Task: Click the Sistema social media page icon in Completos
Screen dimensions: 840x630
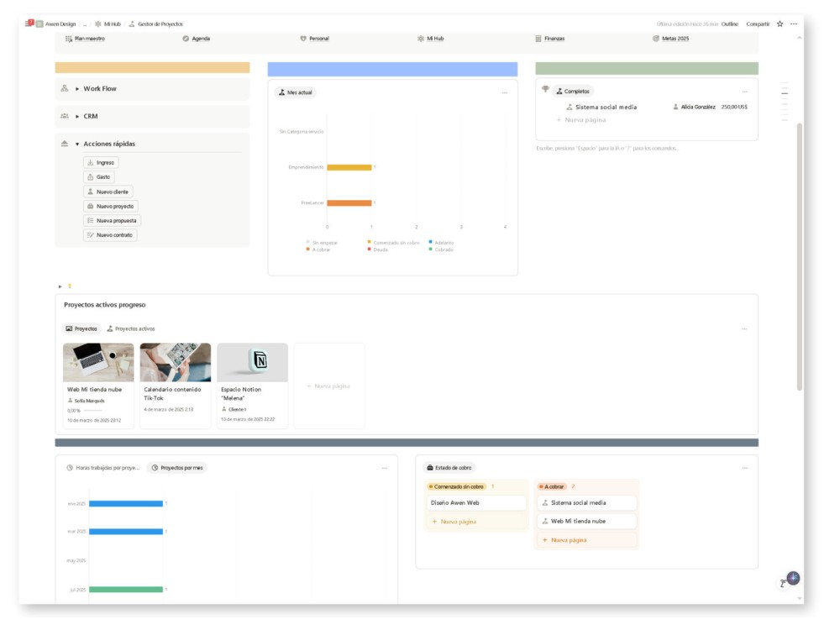Action: tap(570, 108)
